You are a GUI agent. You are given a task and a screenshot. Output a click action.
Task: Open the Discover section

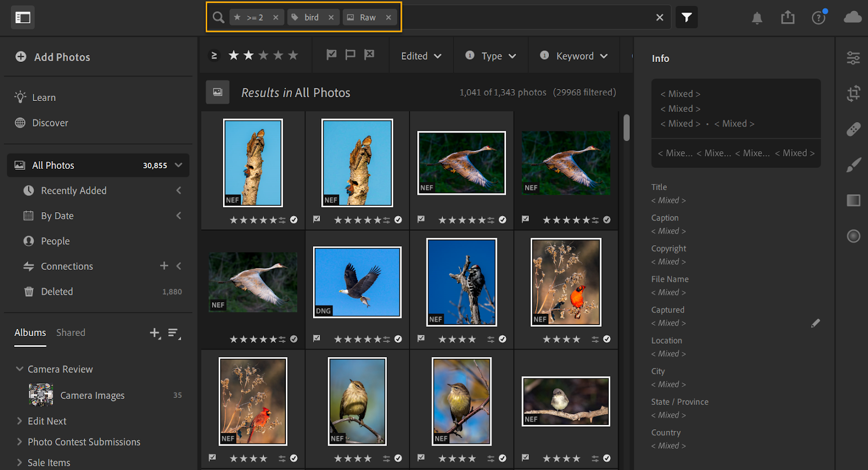[50, 123]
